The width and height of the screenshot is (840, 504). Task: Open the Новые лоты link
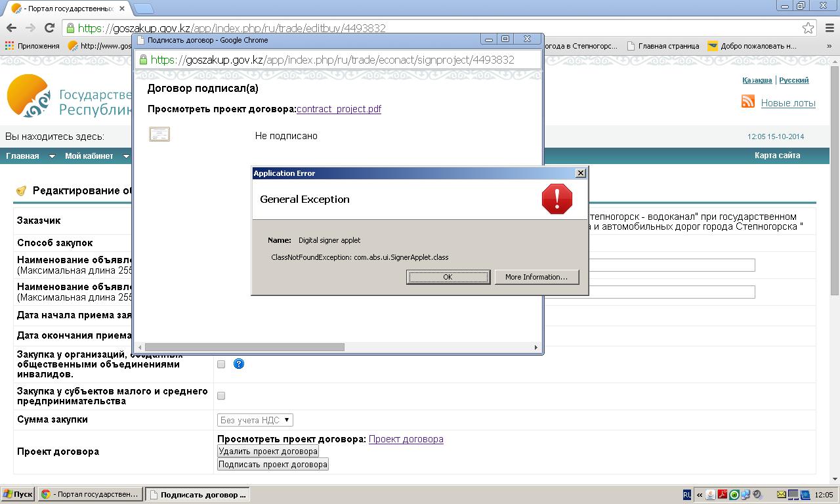788,103
